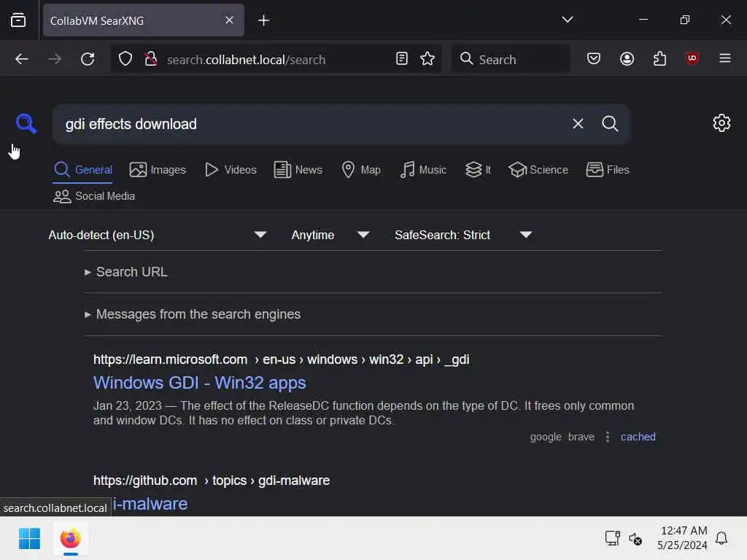Open Firefox application hamburger menu
This screenshot has height=560, width=747.
pos(725,58)
